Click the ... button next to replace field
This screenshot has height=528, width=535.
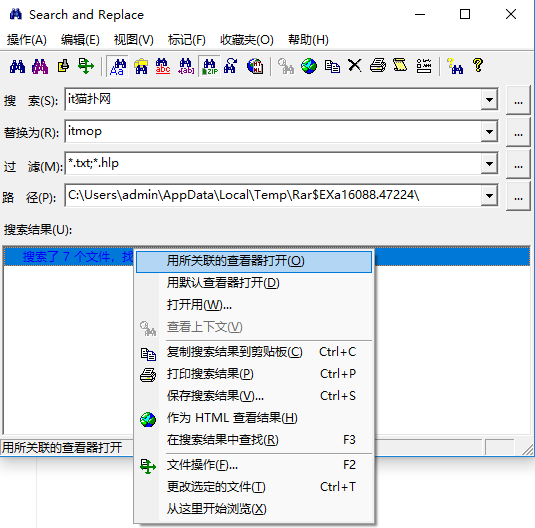coord(518,131)
